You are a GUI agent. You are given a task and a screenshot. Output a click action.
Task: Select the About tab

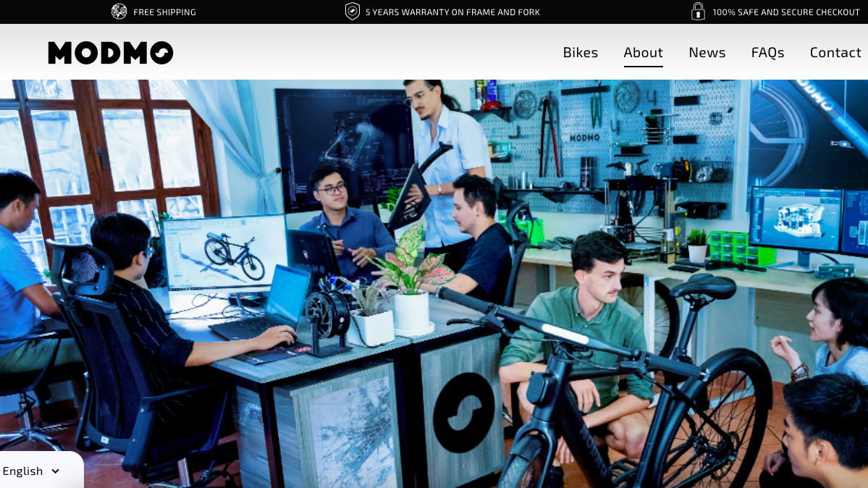(643, 52)
